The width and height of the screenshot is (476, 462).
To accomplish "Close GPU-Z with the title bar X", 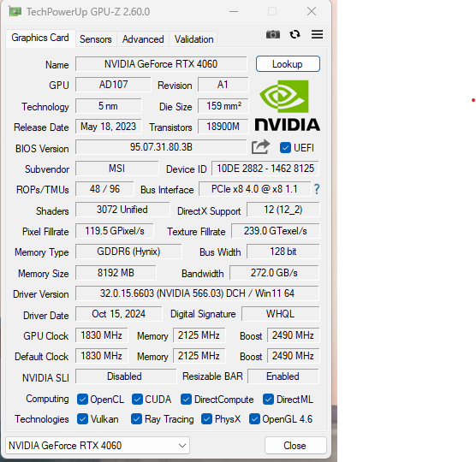I will coord(312,11).
